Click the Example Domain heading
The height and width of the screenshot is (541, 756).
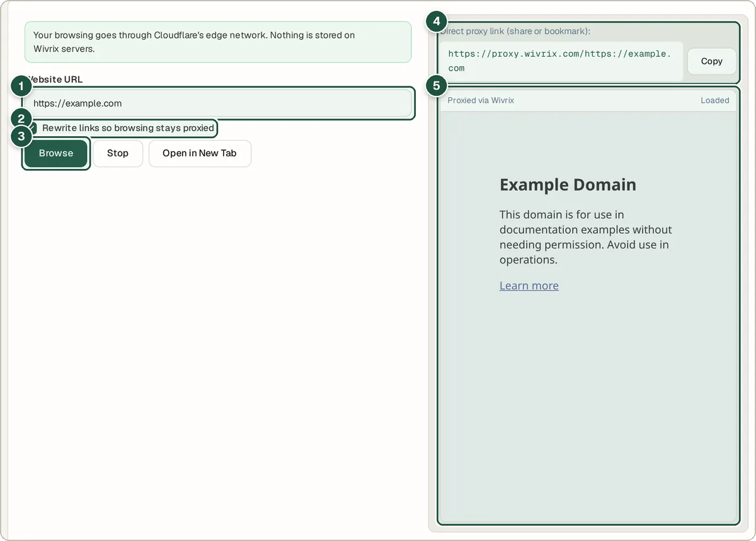click(568, 185)
